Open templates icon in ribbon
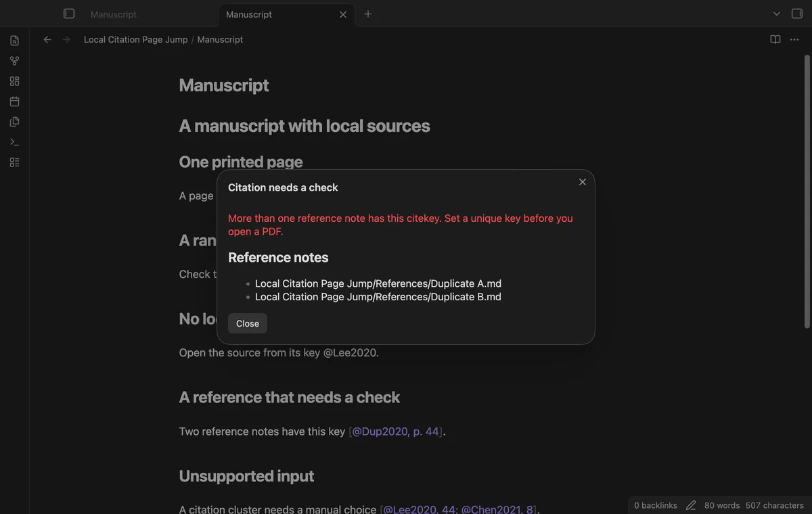 tap(14, 122)
